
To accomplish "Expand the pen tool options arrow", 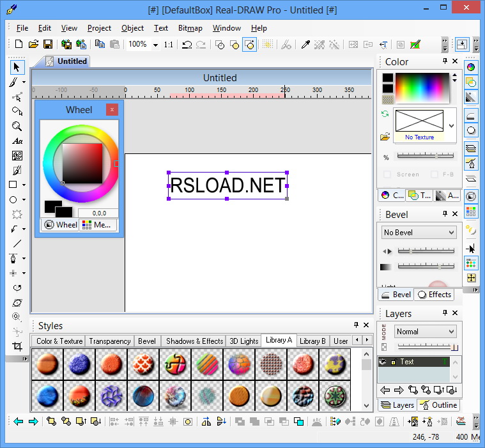I will coord(24,259).
